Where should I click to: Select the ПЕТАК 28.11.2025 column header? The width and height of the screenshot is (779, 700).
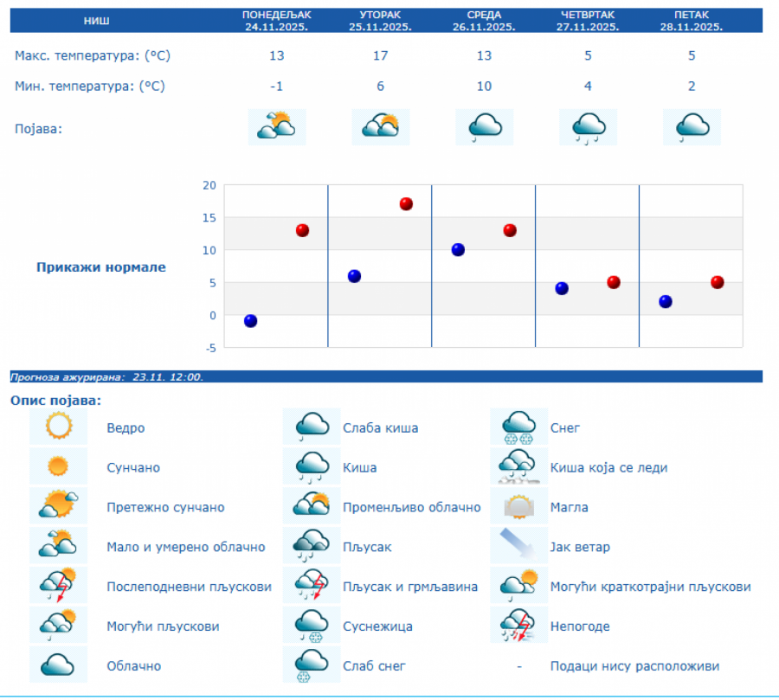pyautogui.click(x=692, y=21)
